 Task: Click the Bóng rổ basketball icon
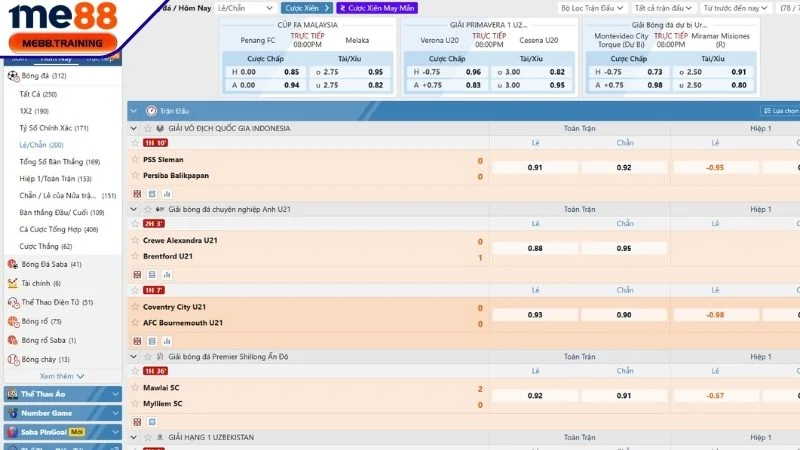[x=13, y=321]
